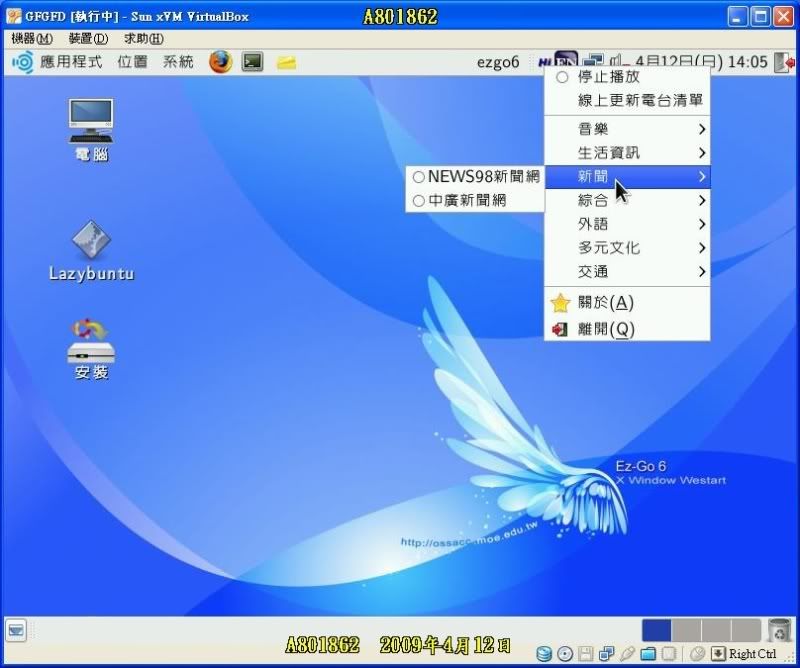Expand the 綜合 submenu
Image resolution: width=800 pixels, height=668 pixels.
click(x=627, y=200)
